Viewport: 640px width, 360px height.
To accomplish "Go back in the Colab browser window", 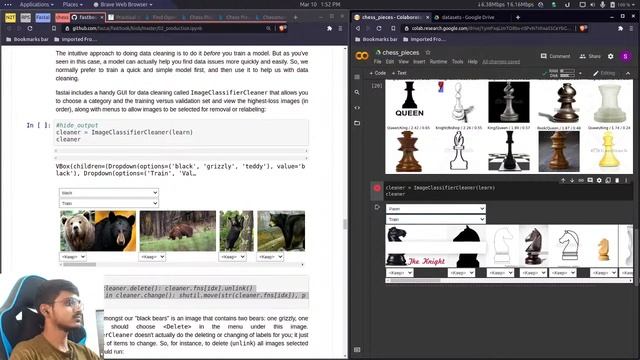I will pos(358,29).
